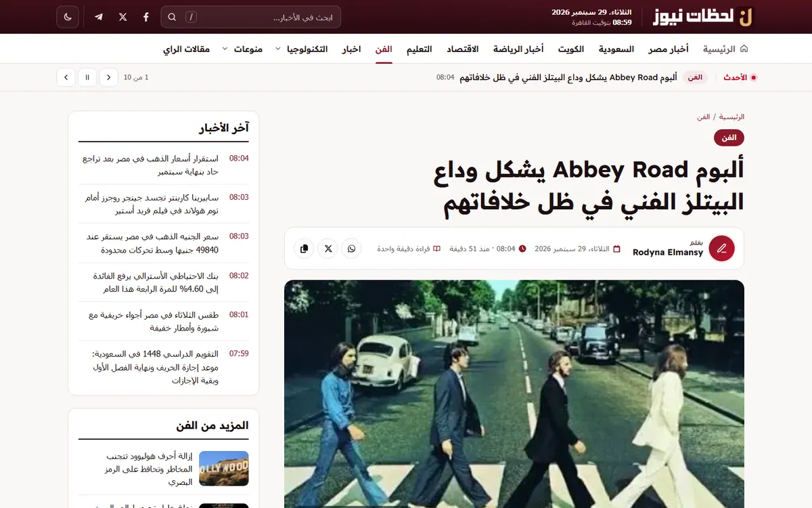This screenshot has width=812, height=508.
Task: Open the ticker headline about Abbey Road
Action: click(568, 77)
